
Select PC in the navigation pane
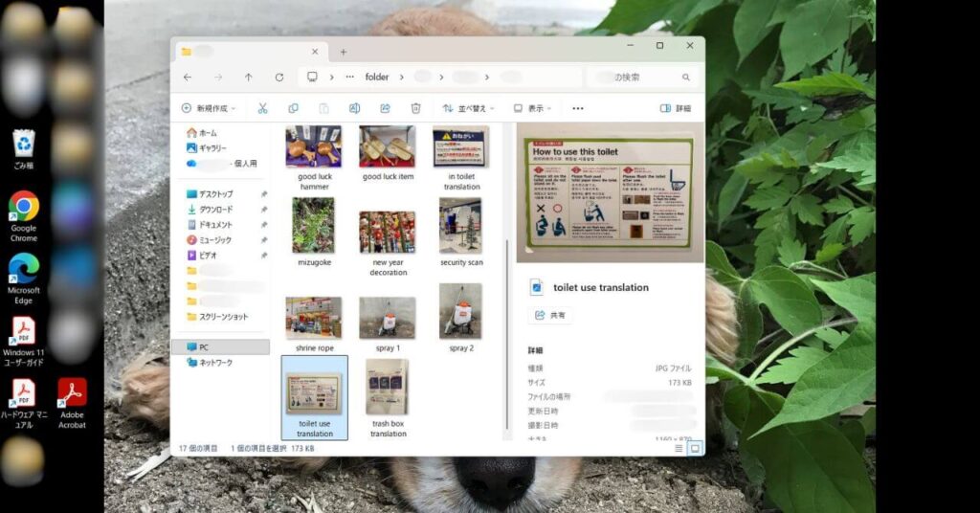(x=221, y=346)
